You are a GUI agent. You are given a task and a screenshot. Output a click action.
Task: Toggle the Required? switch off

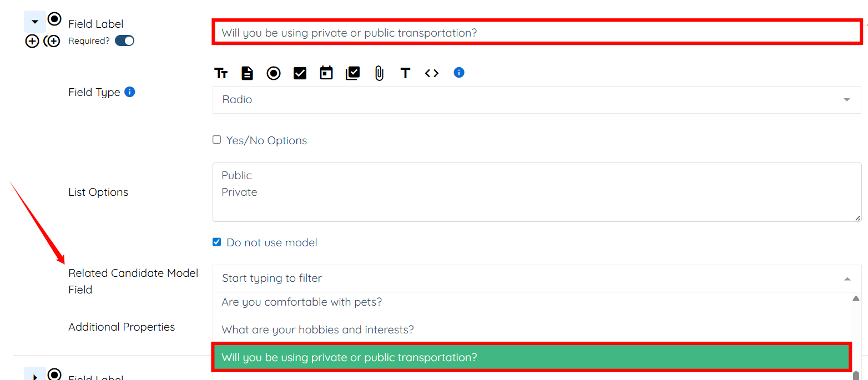(124, 41)
